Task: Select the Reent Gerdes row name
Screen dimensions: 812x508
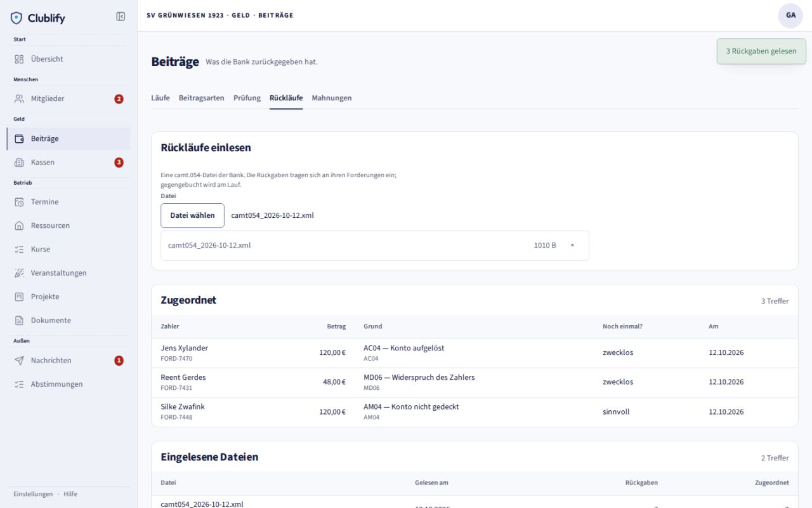Action: point(183,377)
